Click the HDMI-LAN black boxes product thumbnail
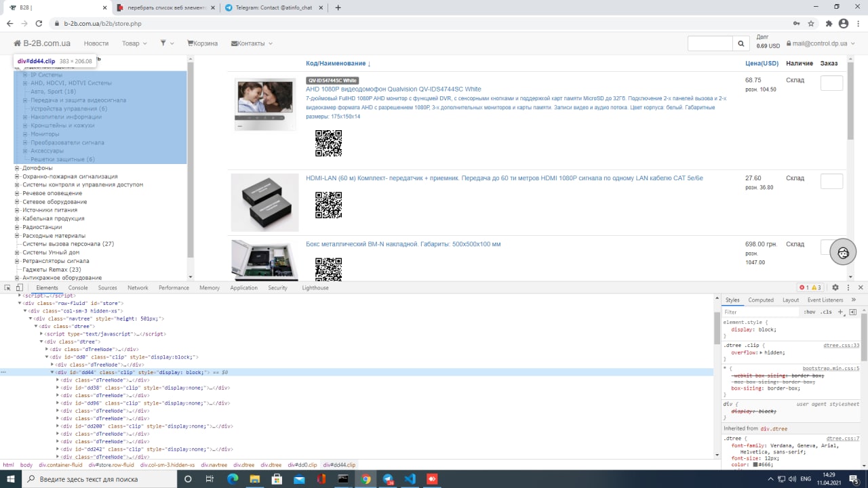Screen dimensions: 868x488 264,203
